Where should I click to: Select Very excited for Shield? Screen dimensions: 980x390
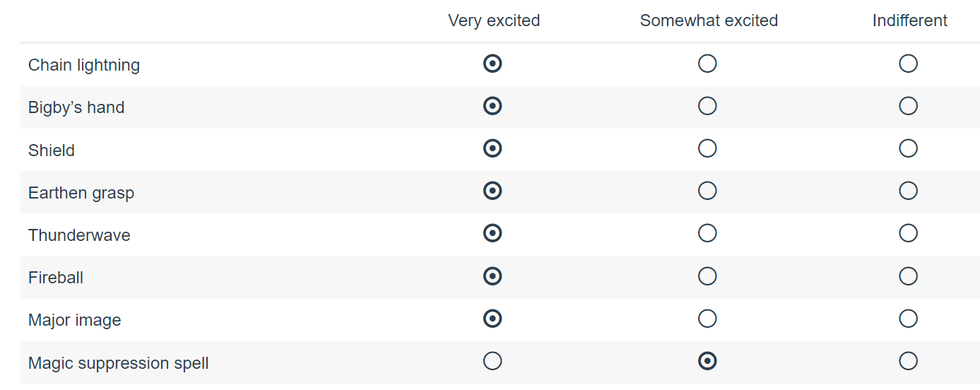click(492, 148)
